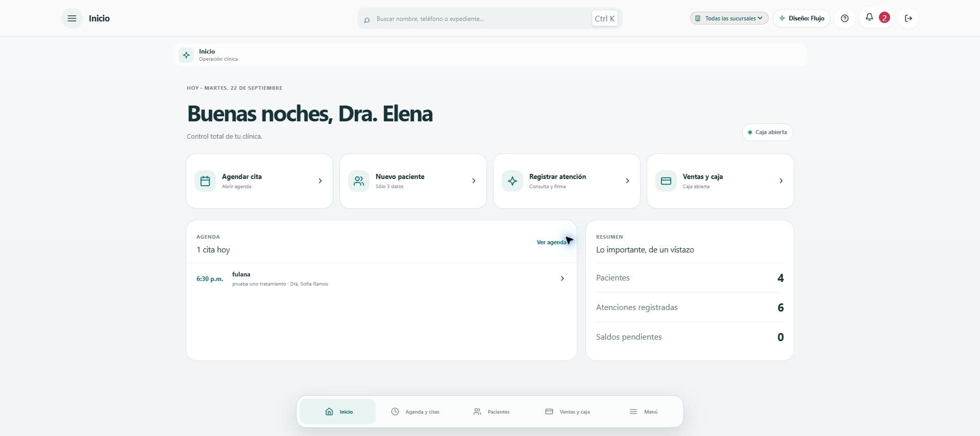Click the Nuevo paciente card title
Viewport: 980px width, 436px height.
coord(400,176)
